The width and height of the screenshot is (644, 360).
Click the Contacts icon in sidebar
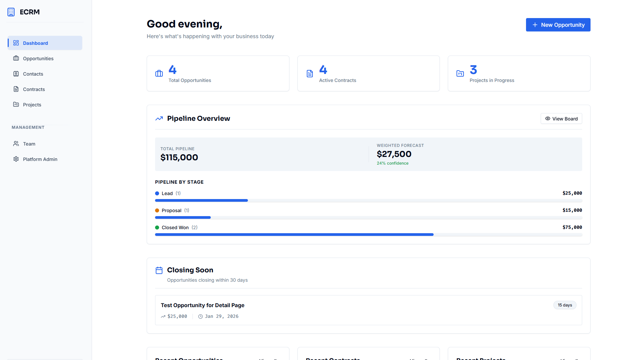point(16,74)
